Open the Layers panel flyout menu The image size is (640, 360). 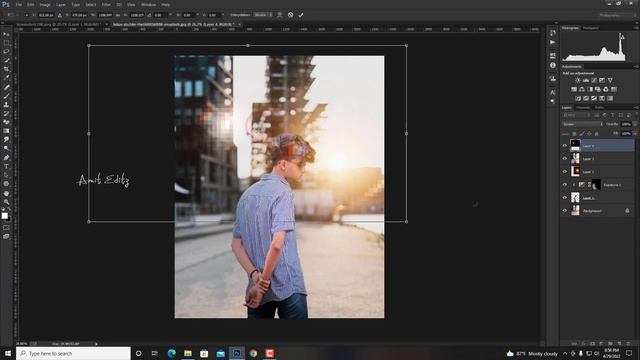(x=636, y=107)
